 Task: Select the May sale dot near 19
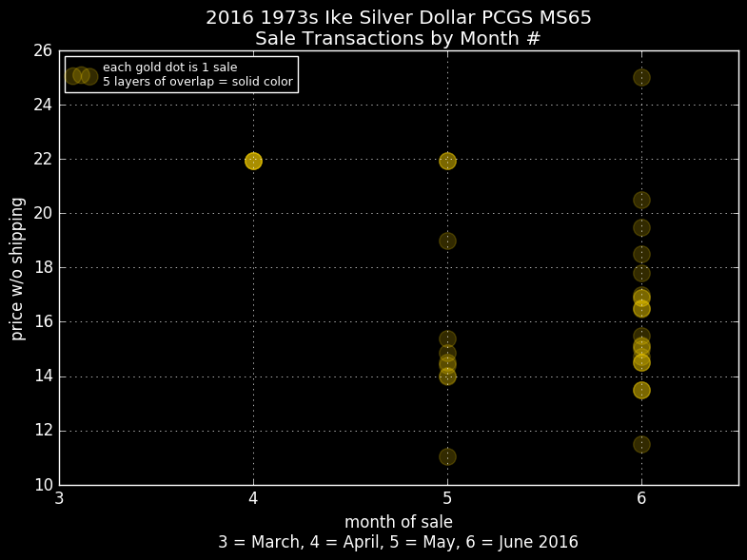pos(447,241)
